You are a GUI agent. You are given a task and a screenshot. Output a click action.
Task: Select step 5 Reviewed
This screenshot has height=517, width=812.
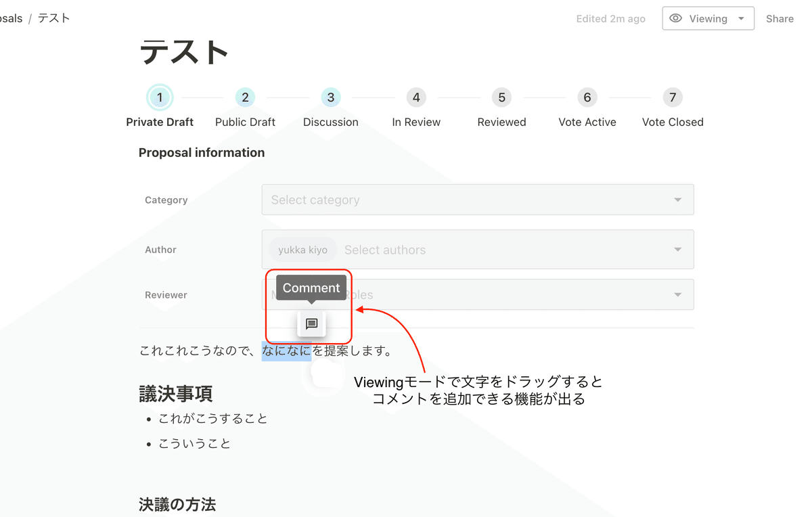tap(501, 97)
